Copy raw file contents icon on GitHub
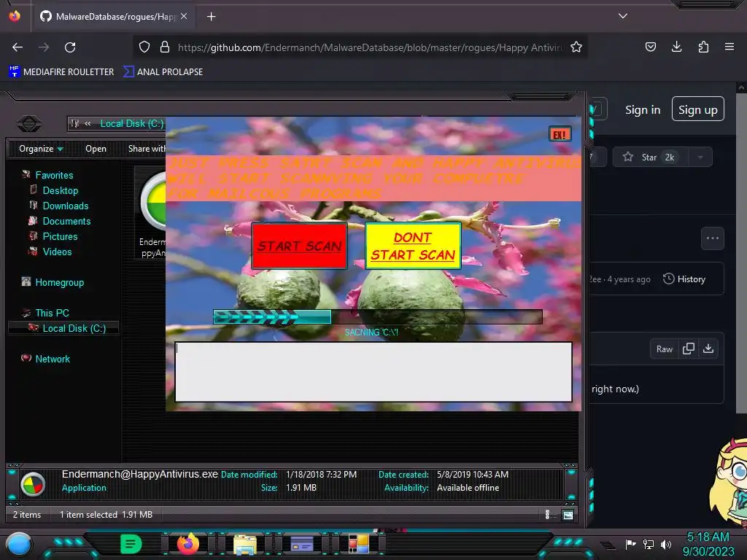The height and width of the screenshot is (560, 747). [689, 349]
